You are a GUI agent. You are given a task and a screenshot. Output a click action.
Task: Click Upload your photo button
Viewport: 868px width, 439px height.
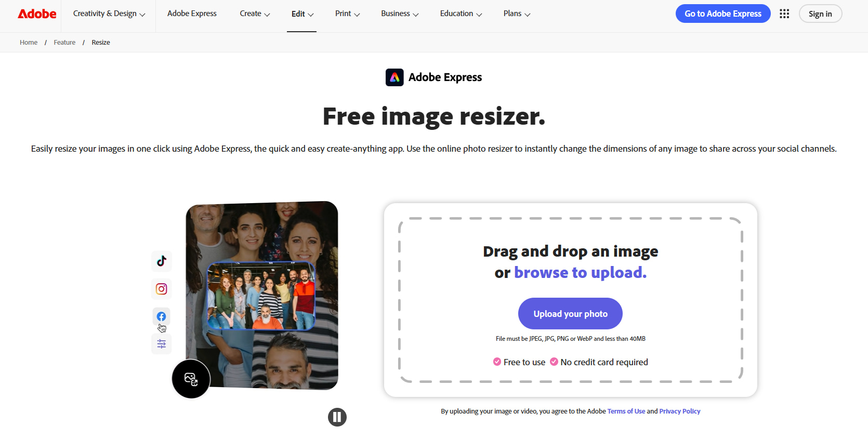click(570, 314)
